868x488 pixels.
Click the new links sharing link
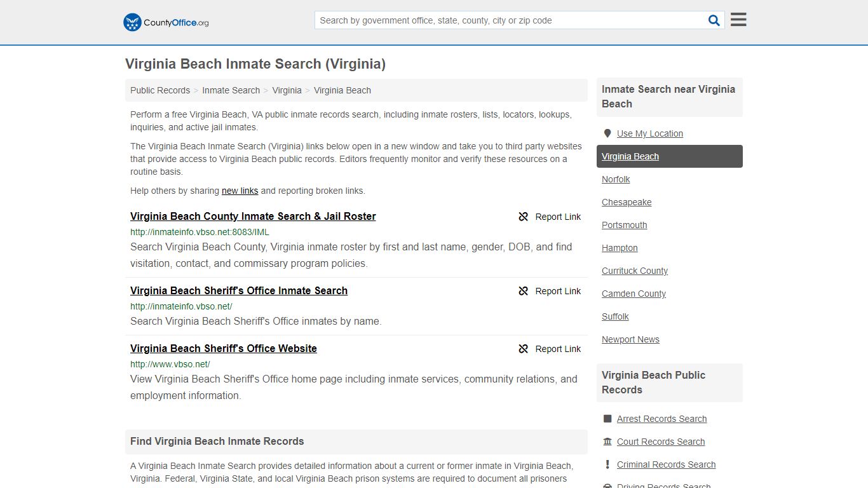[240, 191]
